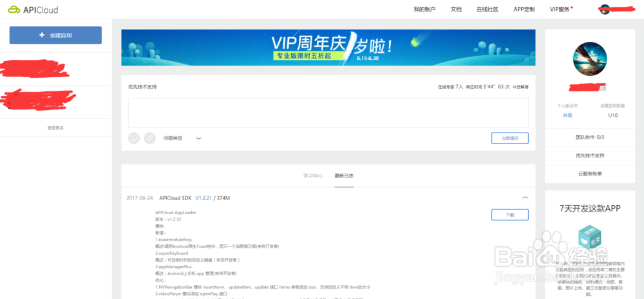This screenshot has width=644, height=299.
Task: Click the insert image icon
Action: pos(134,138)
